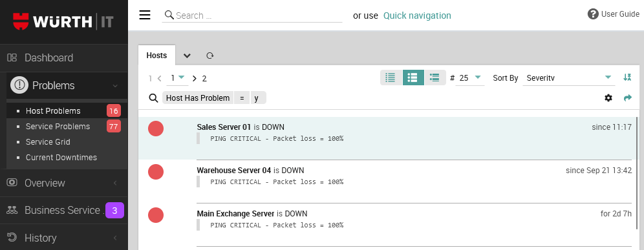
Task: Open Warehouse Server 04 host link
Action: point(234,170)
